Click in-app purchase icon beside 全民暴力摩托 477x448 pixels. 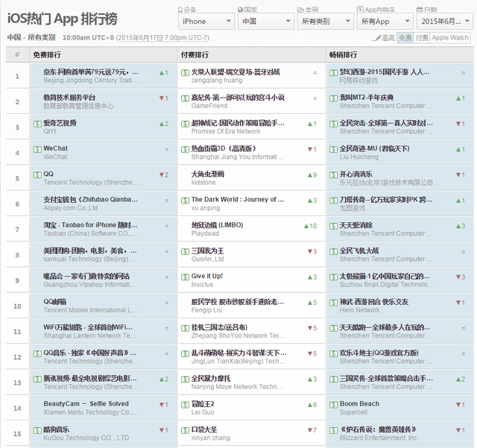185,379
